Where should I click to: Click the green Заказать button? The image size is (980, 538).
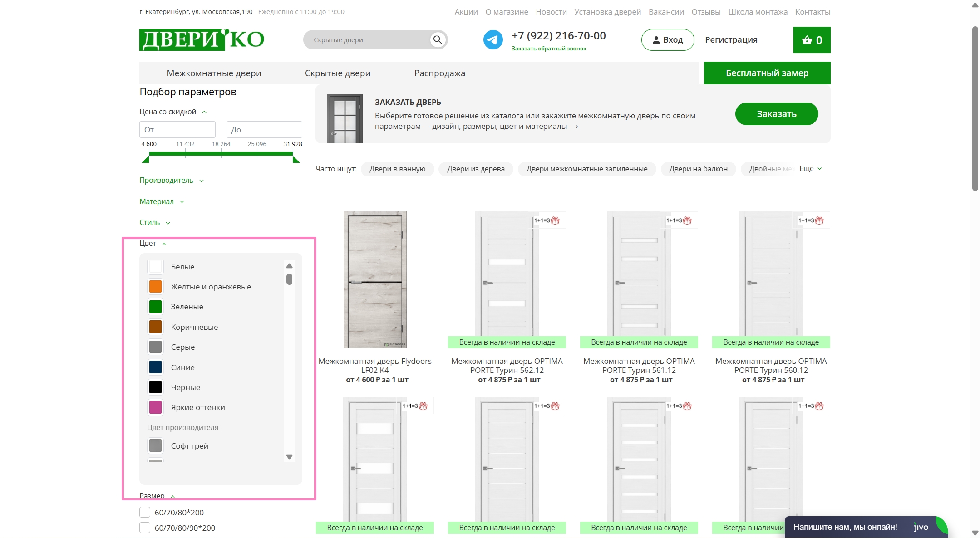tap(777, 114)
